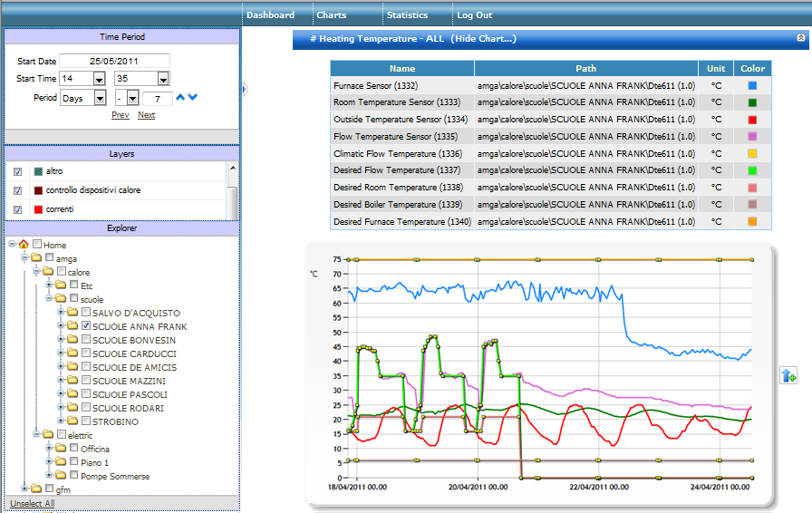Image resolution: width=812 pixels, height=513 pixels.
Task: Check the STROBINO checkbox
Action: pyautogui.click(x=86, y=421)
